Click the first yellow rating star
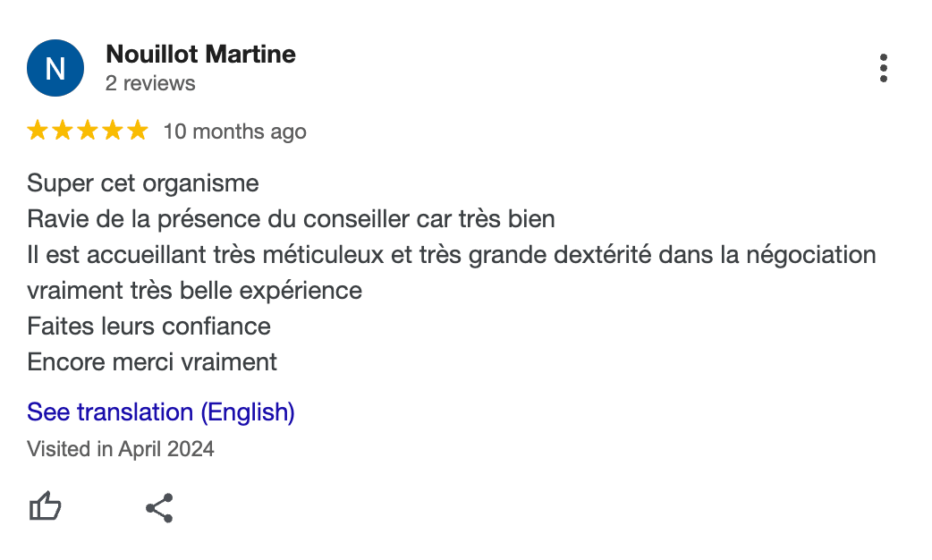The height and width of the screenshot is (560, 932). tap(38, 131)
